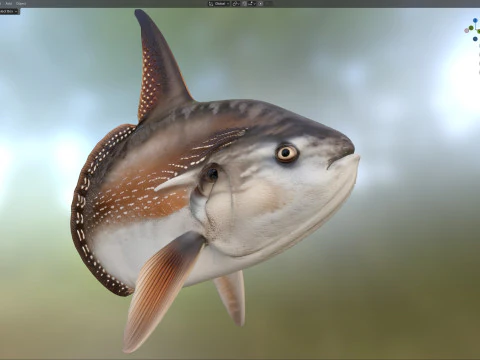The width and height of the screenshot is (480, 360).
Task: Click the pink negative X gizmo handle
Action: [466, 31]
